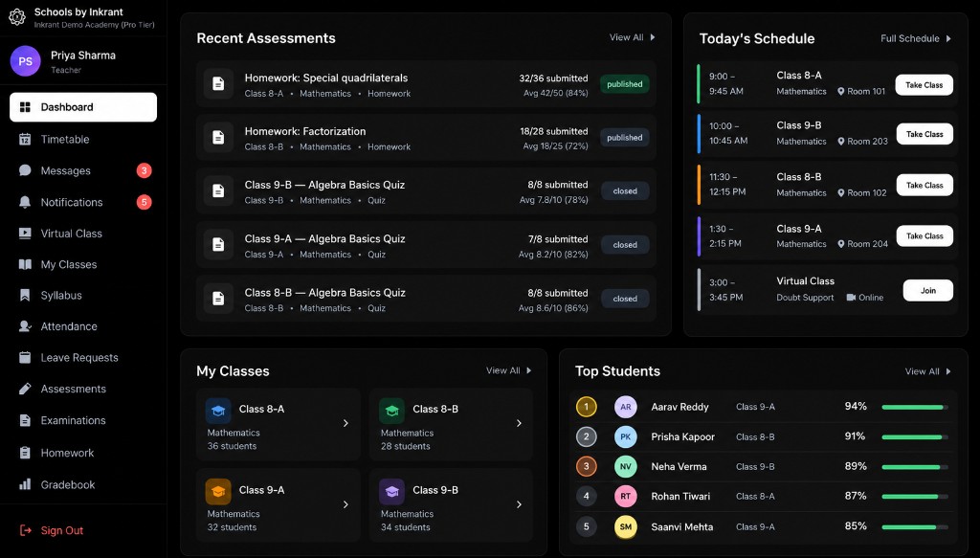The image size is (980, 558).
Task: Click the closed badge for Class 9-A Algebra Quiz
Action: 625,245
